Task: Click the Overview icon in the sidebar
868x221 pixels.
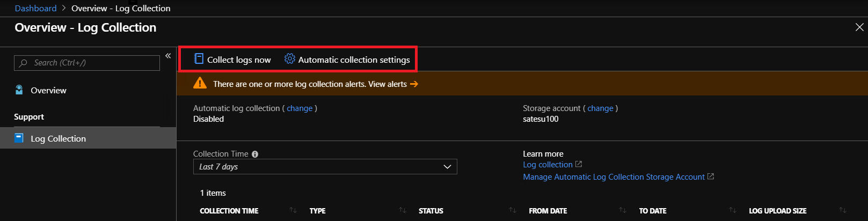Action: (19, 90)
